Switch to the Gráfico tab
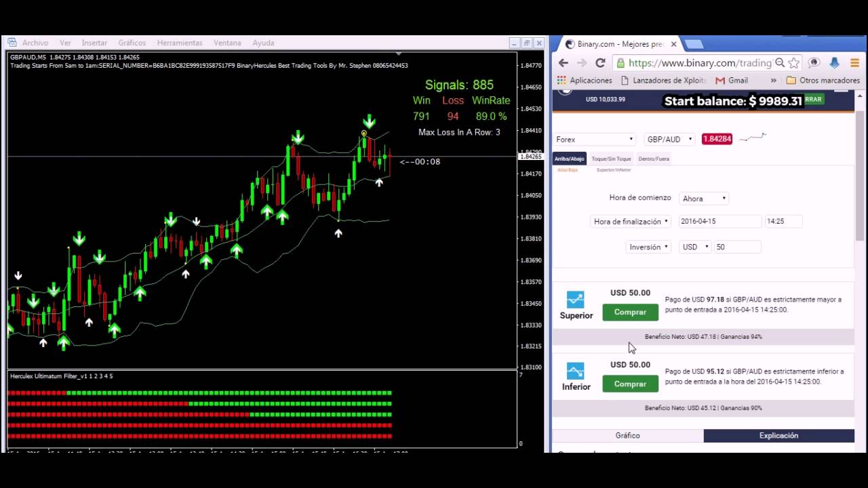868x488 pixels. [x=627, y=435]
